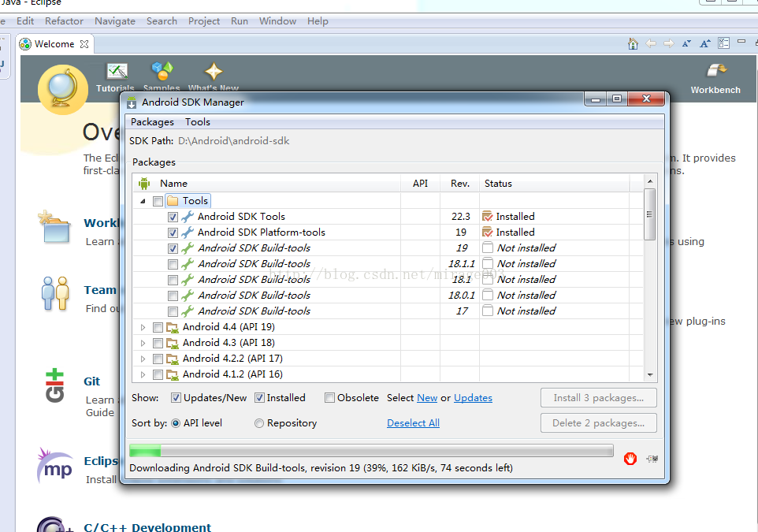Screen dimensions: 758x532
Task: Click the Eclipse Marketplace mp icon
Action: click(54, 465)
